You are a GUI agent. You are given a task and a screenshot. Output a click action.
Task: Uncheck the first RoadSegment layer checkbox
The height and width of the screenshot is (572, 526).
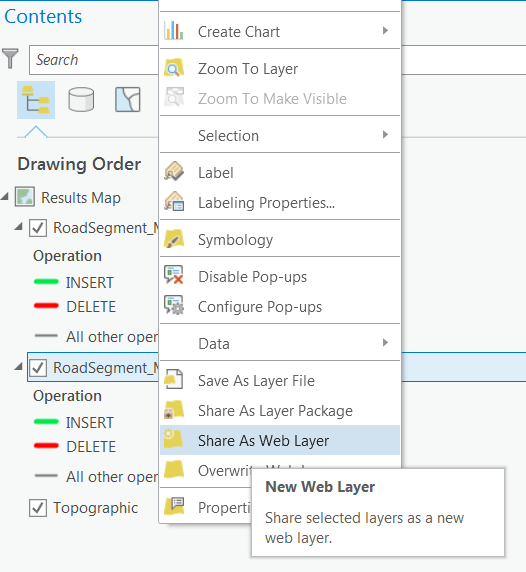[38, 228]
